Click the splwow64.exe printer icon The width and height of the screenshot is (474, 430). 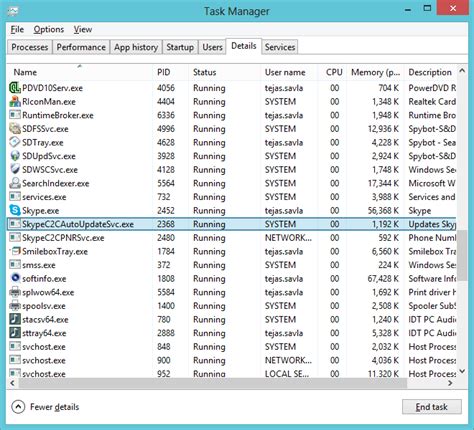tap(15, 292)
